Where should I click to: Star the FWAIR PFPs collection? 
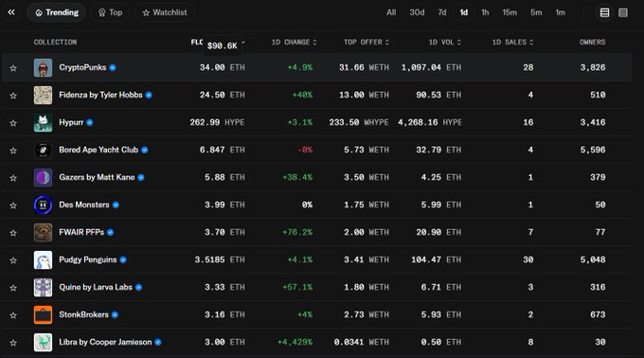(x=13, y=233)
